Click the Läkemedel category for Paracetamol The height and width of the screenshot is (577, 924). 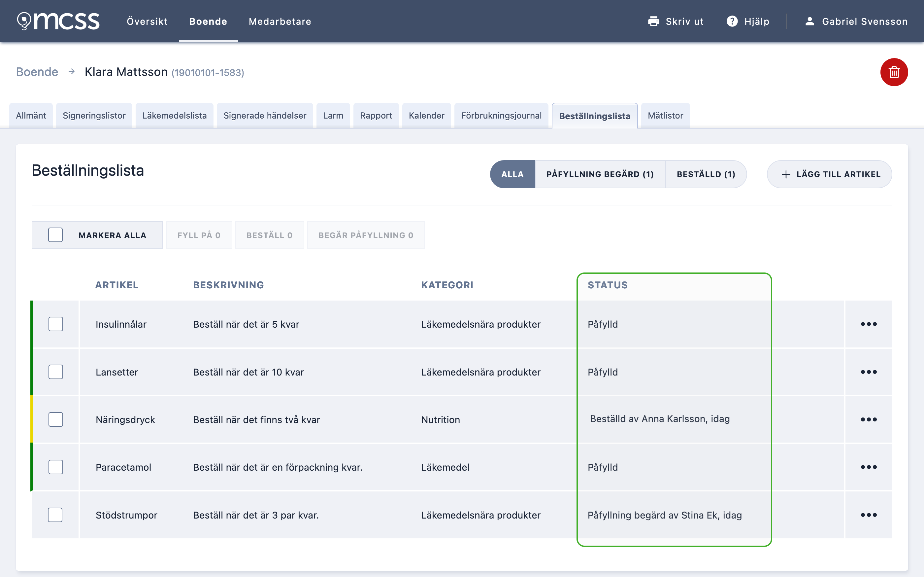point(445,467)
